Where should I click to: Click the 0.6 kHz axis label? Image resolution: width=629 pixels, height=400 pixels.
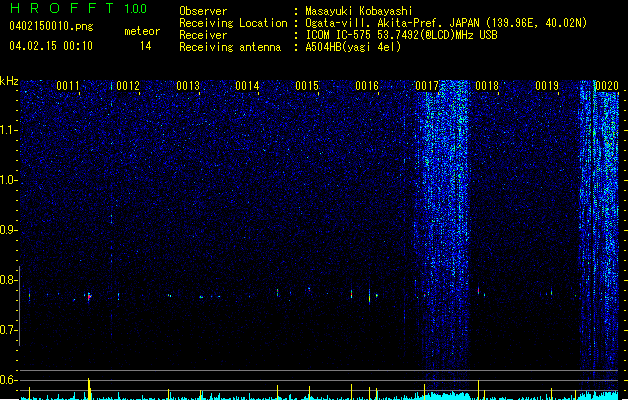pos(8,380)
